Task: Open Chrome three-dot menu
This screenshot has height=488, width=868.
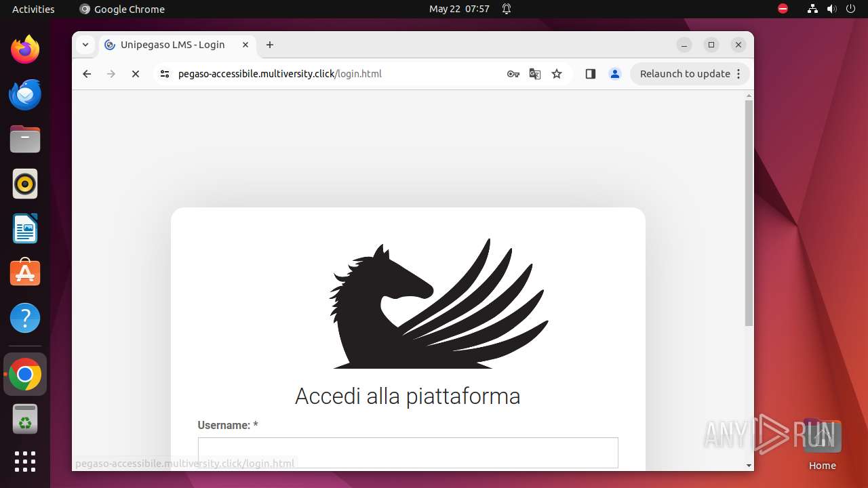Action: pyautogui.click(x=739, y=74)
